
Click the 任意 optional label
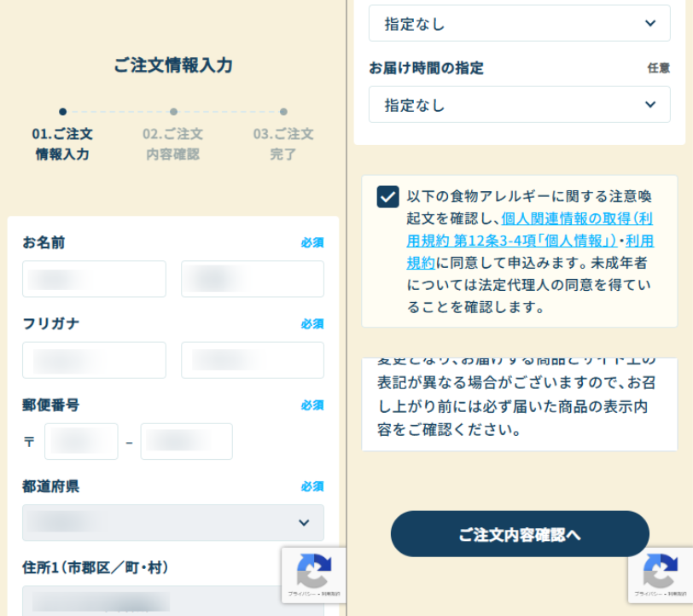click(x=659, y=68)
